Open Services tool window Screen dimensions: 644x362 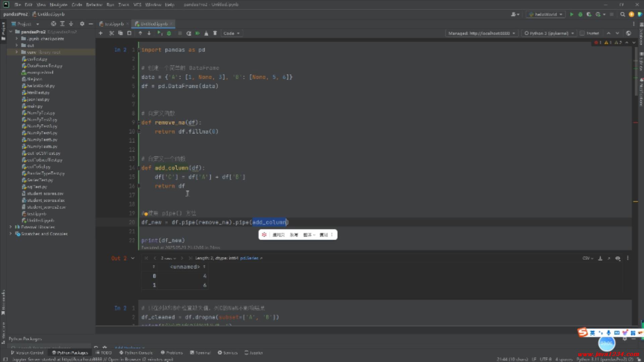tap(227, 353)
